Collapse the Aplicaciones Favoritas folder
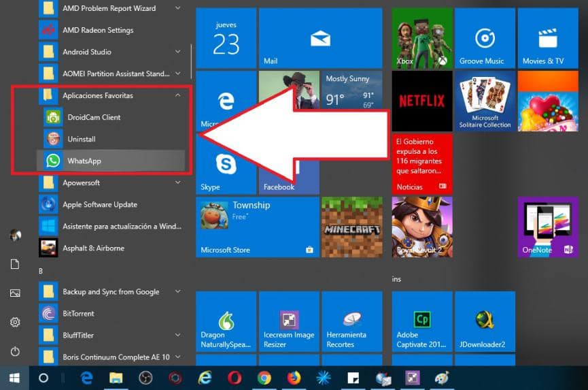This screenshot has height=390, width=588. (x=177, y=95)
